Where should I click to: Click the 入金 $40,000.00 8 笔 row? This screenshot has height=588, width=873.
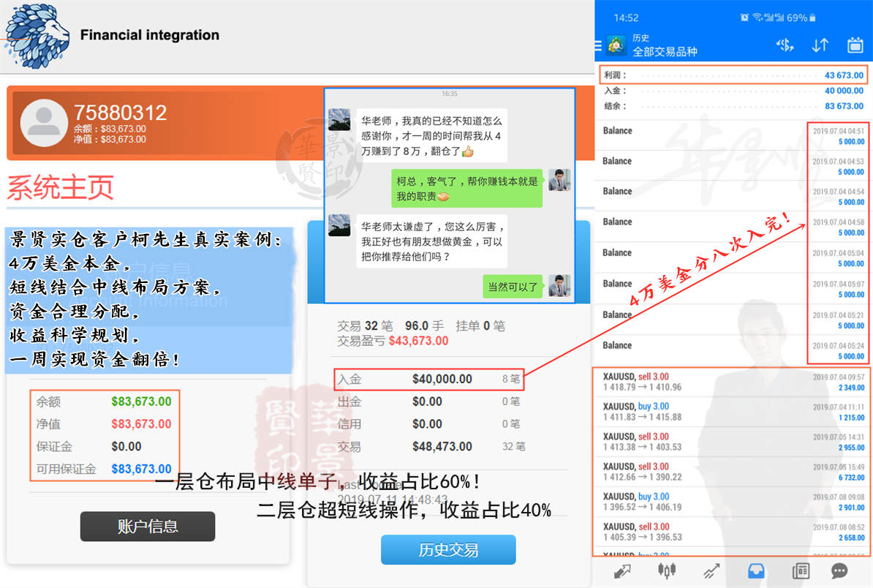[x=428, y=379]
